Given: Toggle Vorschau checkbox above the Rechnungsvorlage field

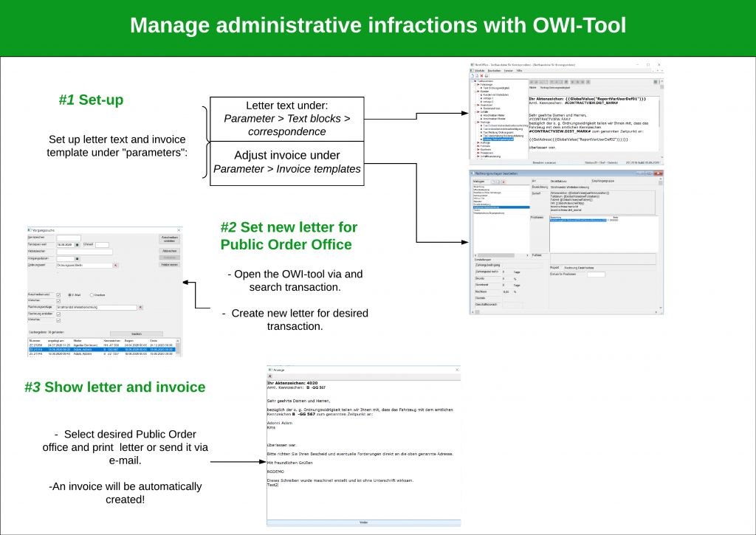Looking at the screenshot, I should [58, 301].
